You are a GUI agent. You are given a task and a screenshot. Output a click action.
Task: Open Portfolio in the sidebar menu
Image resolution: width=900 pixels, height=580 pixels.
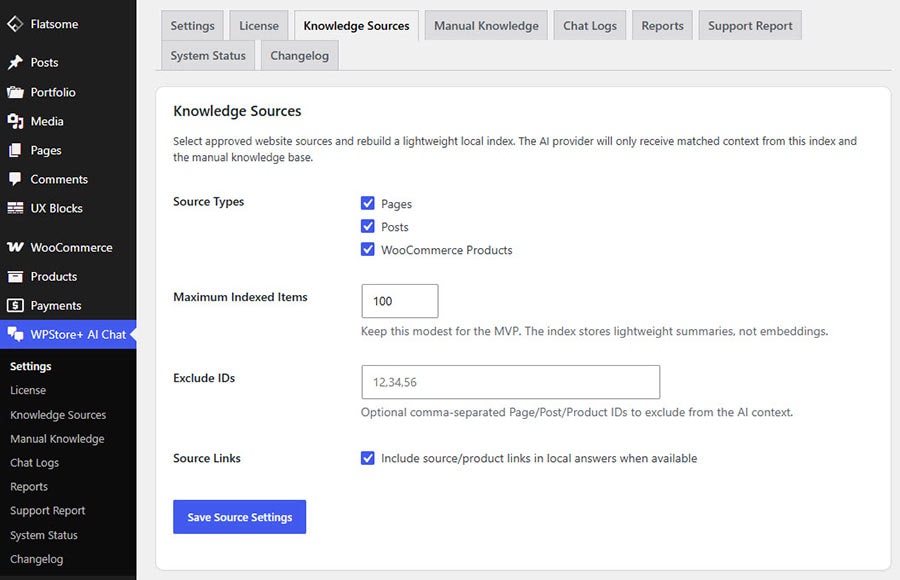68,92
